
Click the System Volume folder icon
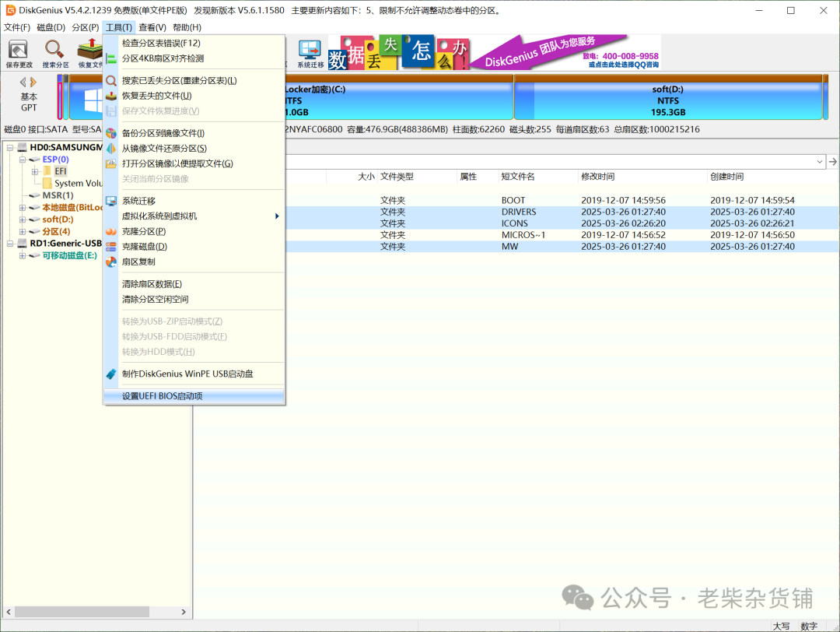[x=47, y=184]
